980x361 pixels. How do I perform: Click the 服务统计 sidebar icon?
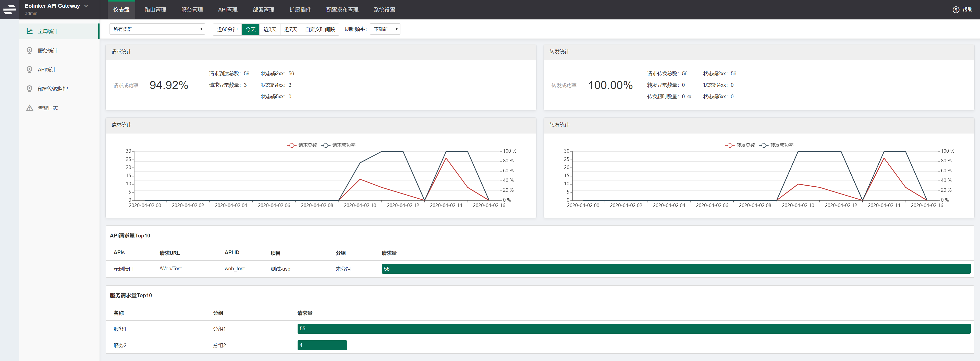(30, 50)
